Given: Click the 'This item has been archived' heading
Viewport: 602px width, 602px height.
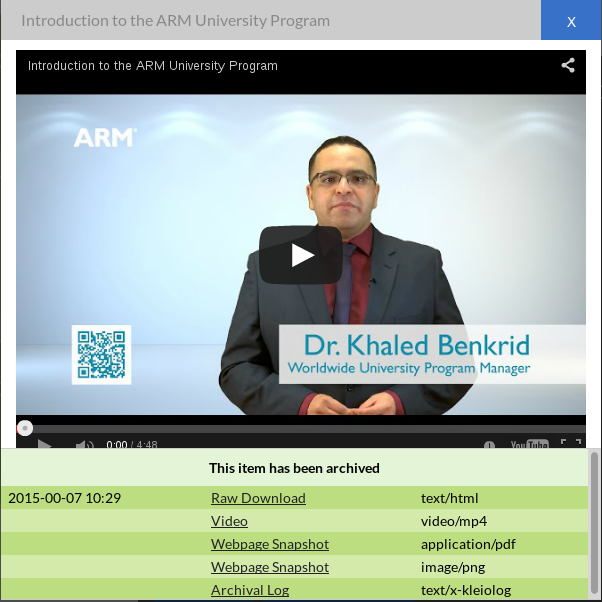Looking at the screenshot, I should point(294,468).
